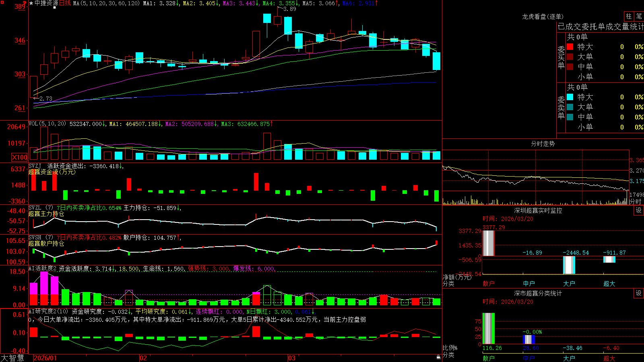Click 已成交委托单成交量统计 header

pos(601,27)
